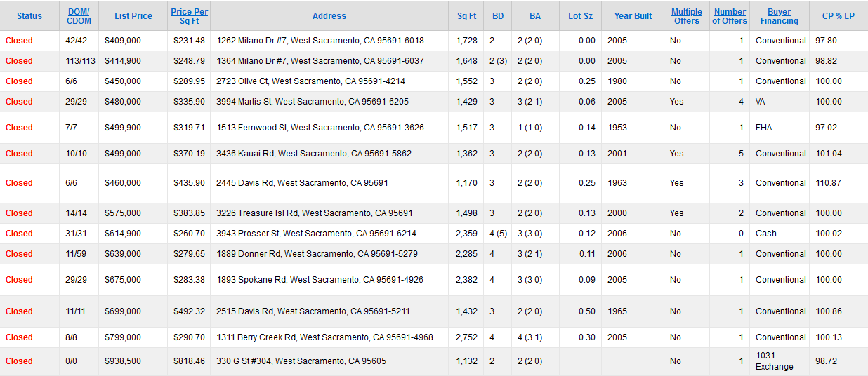Screen dimensions: 868x376
Task: Sort by Price Per Sq Ft header
Action: pyautogui.click(x=188, y=16)
